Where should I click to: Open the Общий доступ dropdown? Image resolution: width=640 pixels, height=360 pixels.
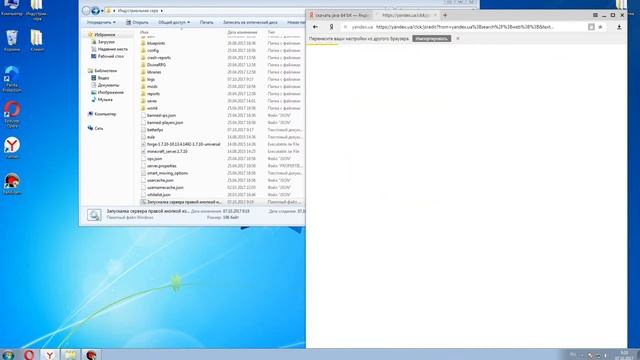174,22
